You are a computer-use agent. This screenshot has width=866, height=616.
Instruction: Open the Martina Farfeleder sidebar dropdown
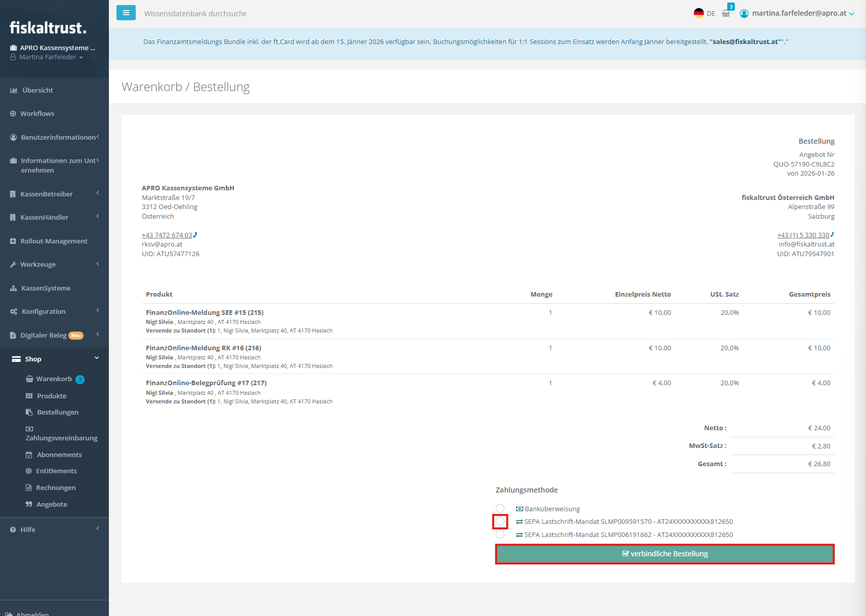(x=50, y=57)
